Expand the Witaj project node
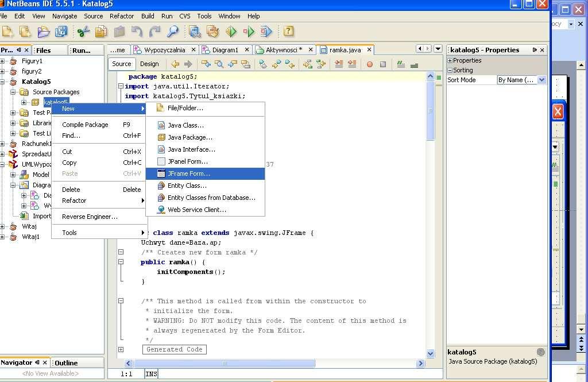Image resolution: width=588 pixels, height=382 pixels. [2, 226]
